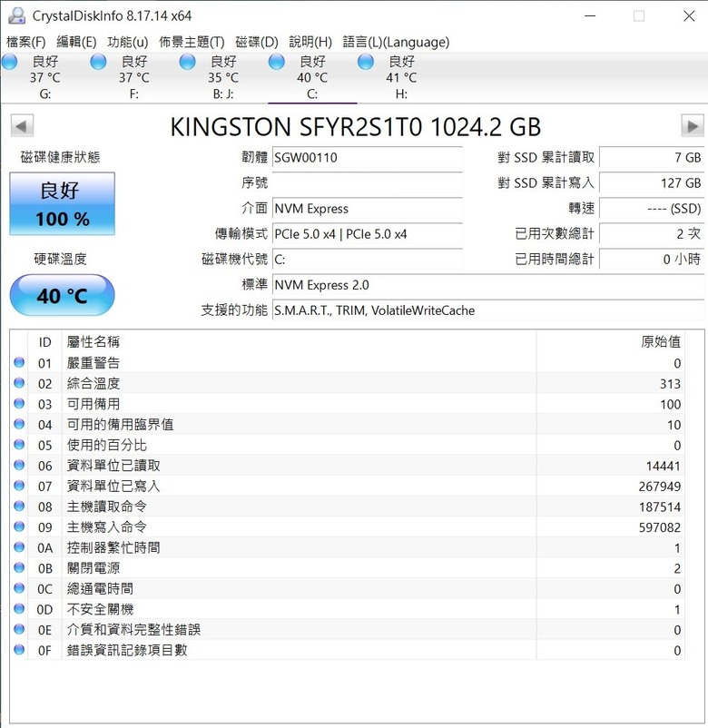
Task: Click the raw value 14441
Action: 663,466
